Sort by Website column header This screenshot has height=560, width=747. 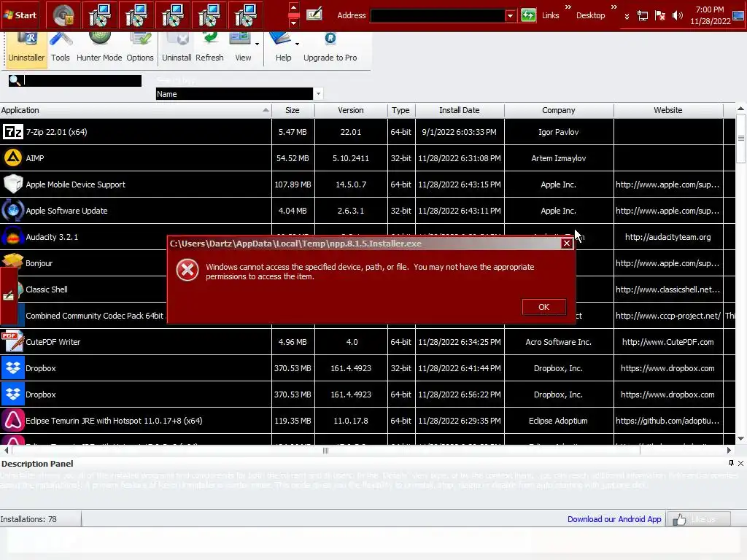tap(668, 110)
